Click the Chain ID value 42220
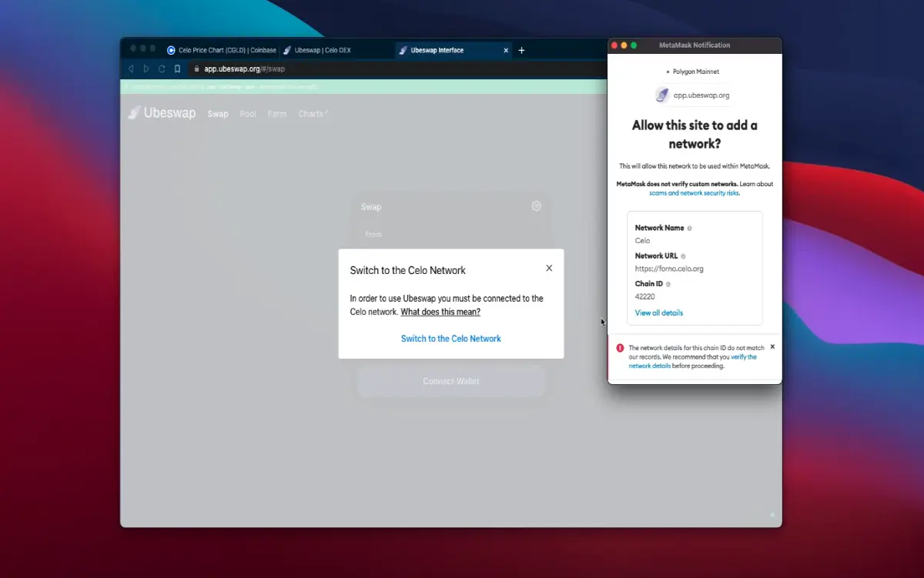 click(645, 296)
